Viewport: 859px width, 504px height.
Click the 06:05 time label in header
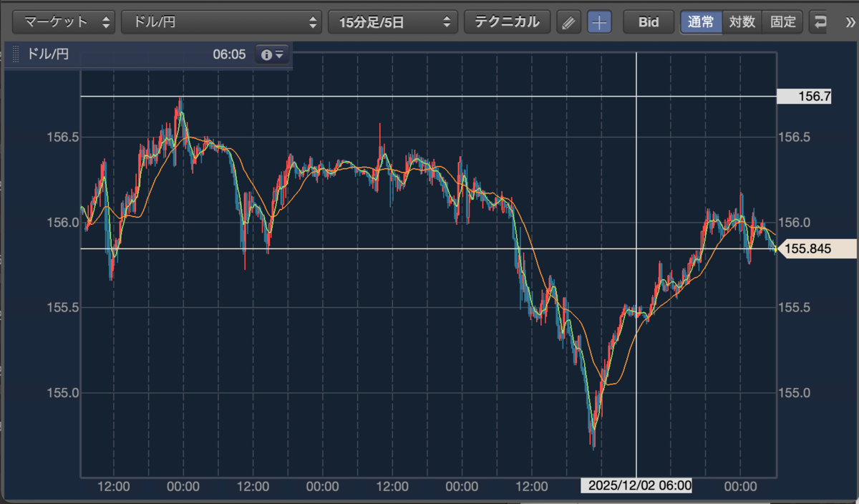tap(229, 54)
